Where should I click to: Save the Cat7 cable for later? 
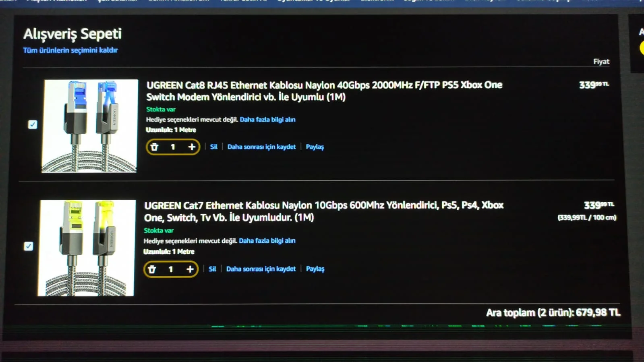(x=261, y=269)
